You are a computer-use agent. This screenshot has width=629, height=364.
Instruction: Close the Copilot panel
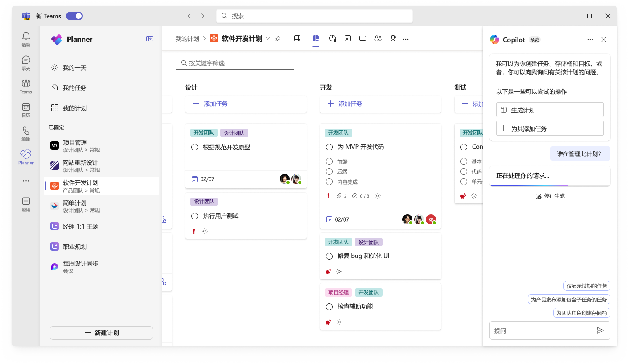click(x=604, y=40)
